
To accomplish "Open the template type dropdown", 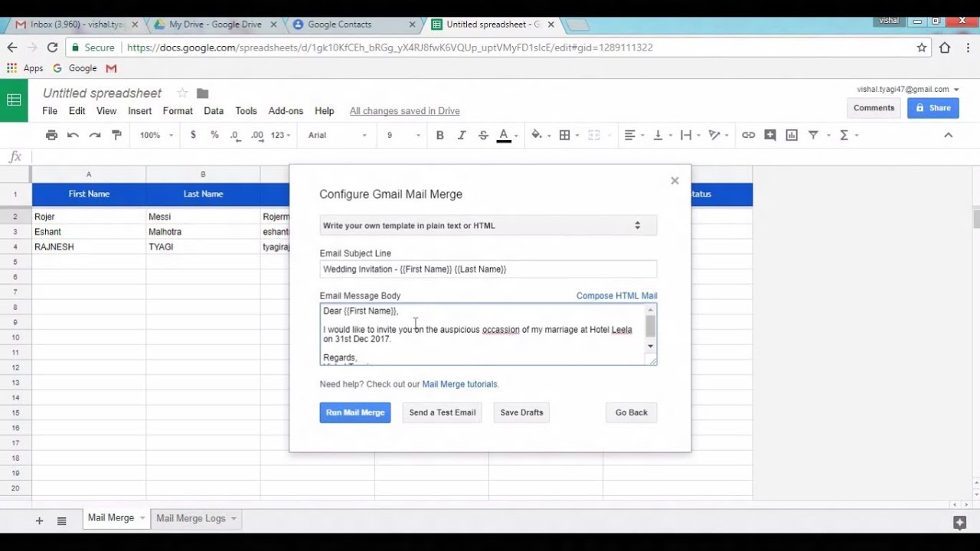I will [488, 226].
